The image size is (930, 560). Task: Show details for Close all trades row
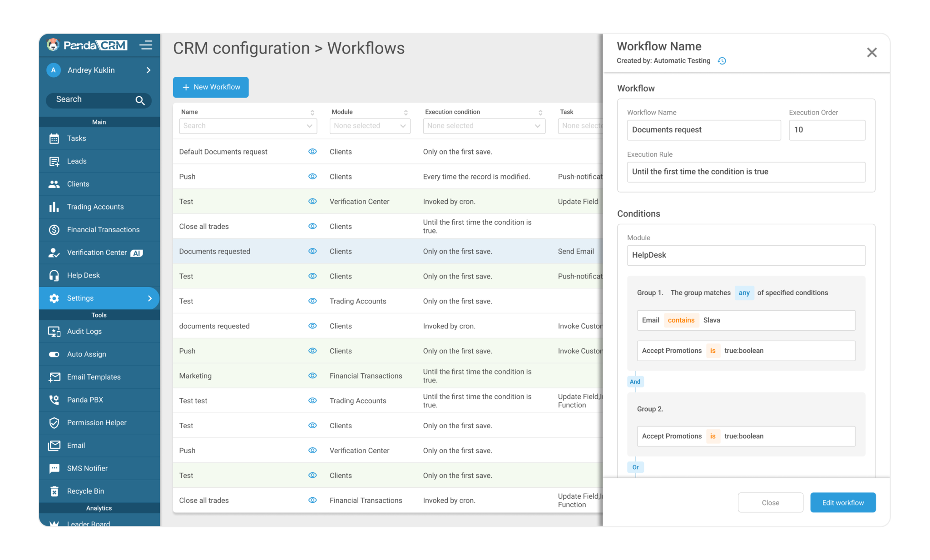312,226
